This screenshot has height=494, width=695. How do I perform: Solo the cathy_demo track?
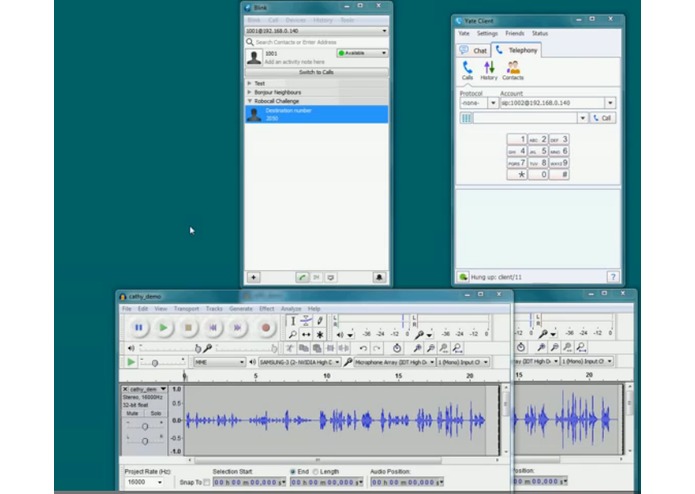click(x=156, y=413)
